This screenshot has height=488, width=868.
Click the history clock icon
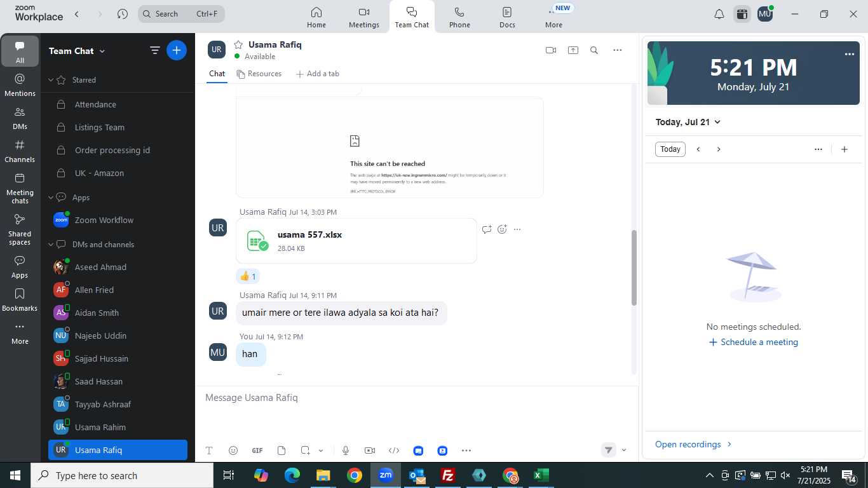[123, 14]
